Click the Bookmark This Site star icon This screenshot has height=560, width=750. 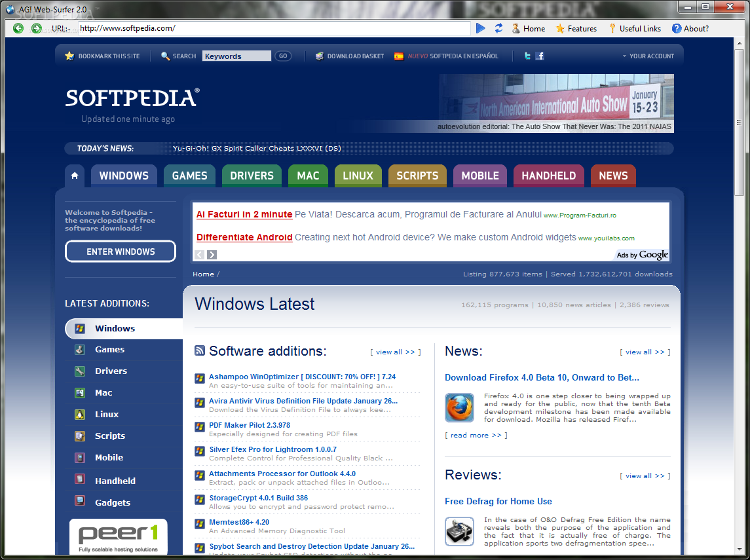click(70, 56)
